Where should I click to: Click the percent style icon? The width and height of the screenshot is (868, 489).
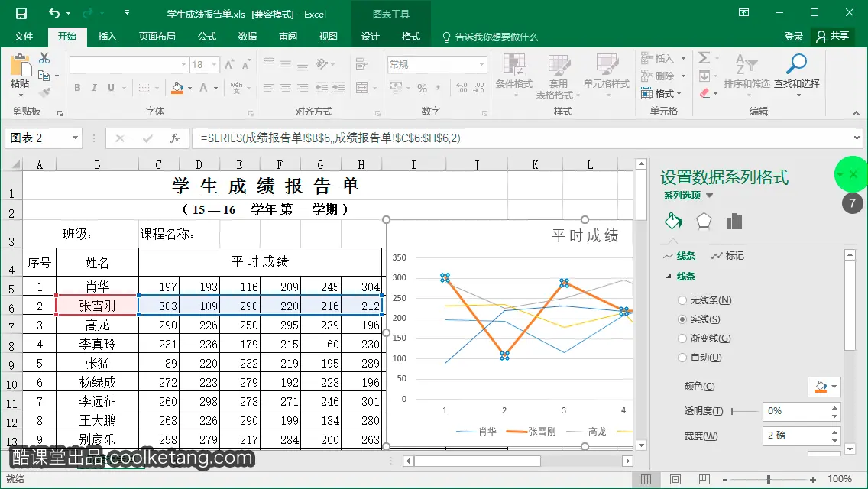[x=422, y=88]
